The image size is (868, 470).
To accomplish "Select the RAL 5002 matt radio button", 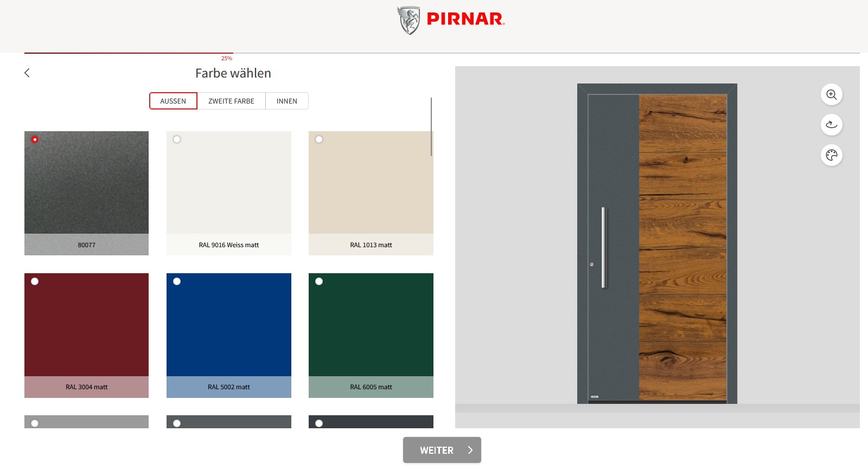I will (x=177, y=281).
